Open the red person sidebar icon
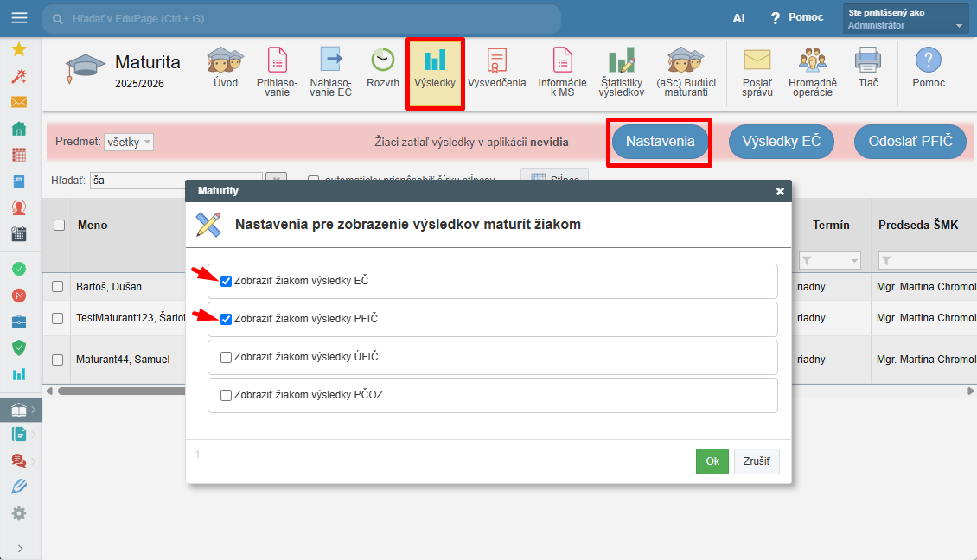Screen dimensions: 977x560 click(19, 207)
